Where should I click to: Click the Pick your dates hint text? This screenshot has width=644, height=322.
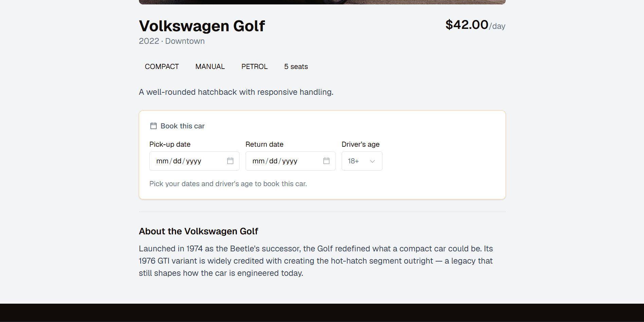(x=228, y=184)
